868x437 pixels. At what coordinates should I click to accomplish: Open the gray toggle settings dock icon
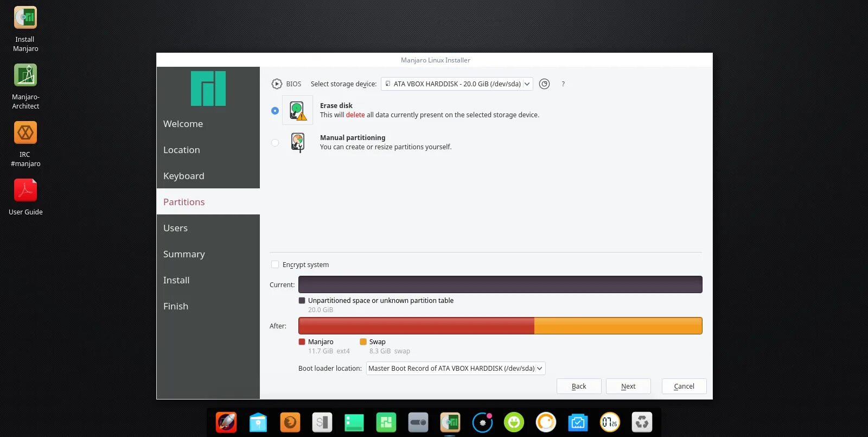(x=418, y=422)
